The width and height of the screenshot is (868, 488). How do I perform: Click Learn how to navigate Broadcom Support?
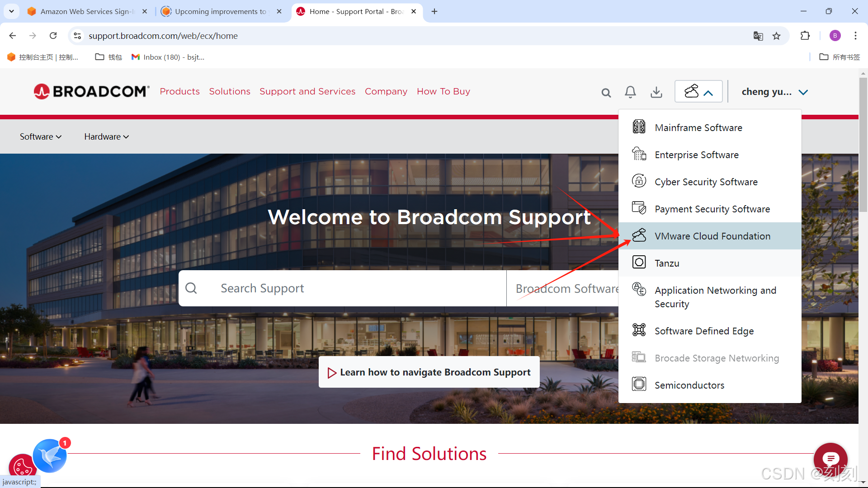coord(429,372)
